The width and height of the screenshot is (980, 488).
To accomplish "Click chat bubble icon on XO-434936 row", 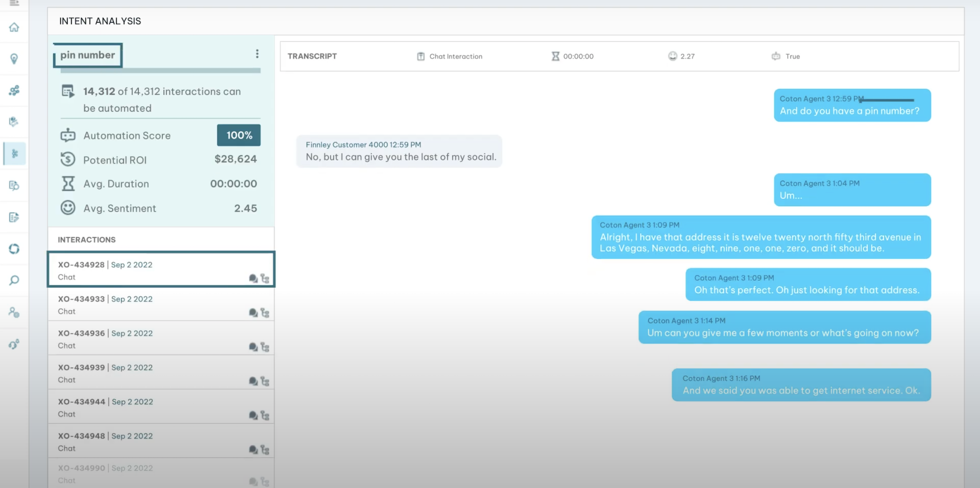I will pyautogui.click(x=253, y=347).
